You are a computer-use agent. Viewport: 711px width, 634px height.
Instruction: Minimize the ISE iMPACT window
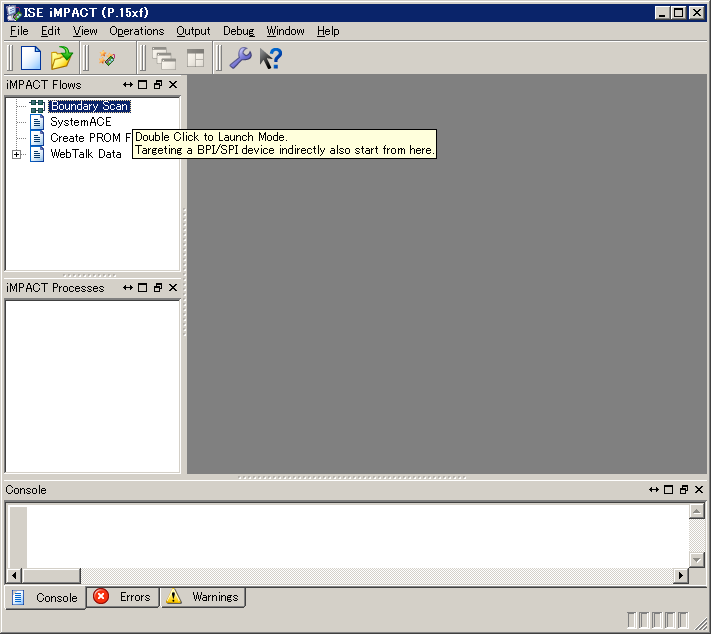pyautogui.click(x=662, y=13)
